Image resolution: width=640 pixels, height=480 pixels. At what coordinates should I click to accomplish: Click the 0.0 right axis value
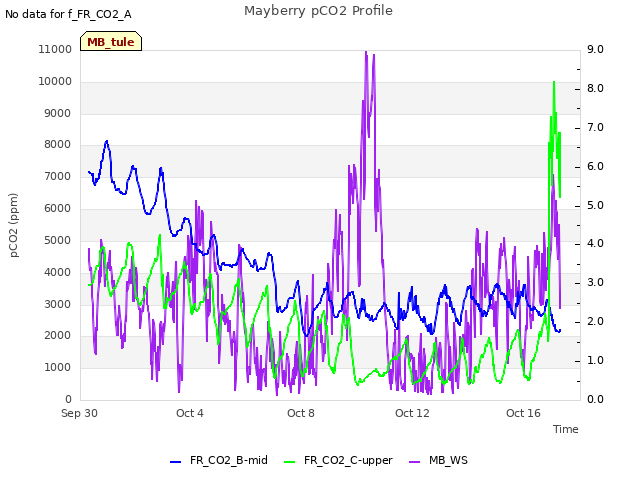coord(596,399)
